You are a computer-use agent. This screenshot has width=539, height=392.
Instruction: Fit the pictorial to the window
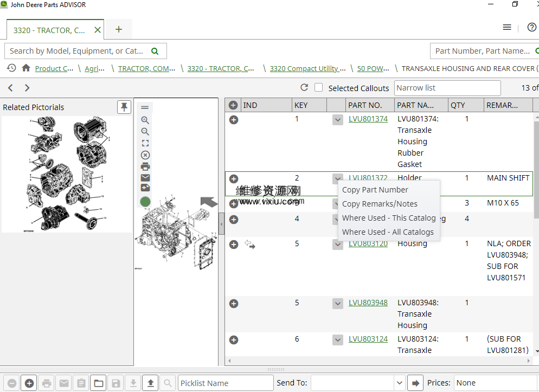pos(145,143)
